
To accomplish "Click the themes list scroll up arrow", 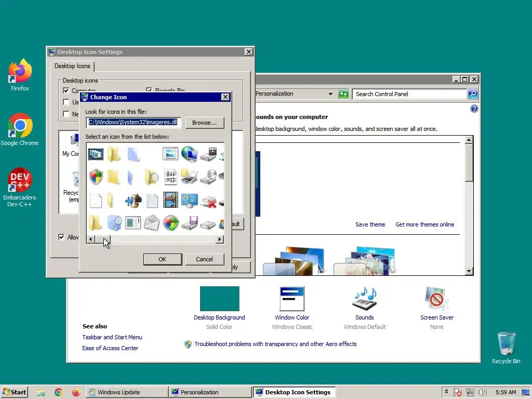I will (x=469, y=139).
